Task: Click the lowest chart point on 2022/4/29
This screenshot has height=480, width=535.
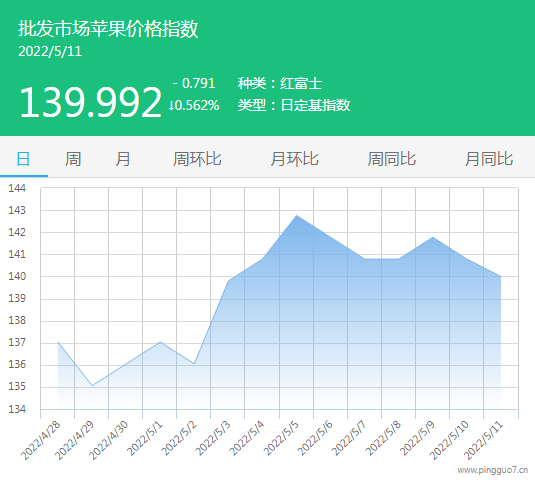Action: (92, 386)
